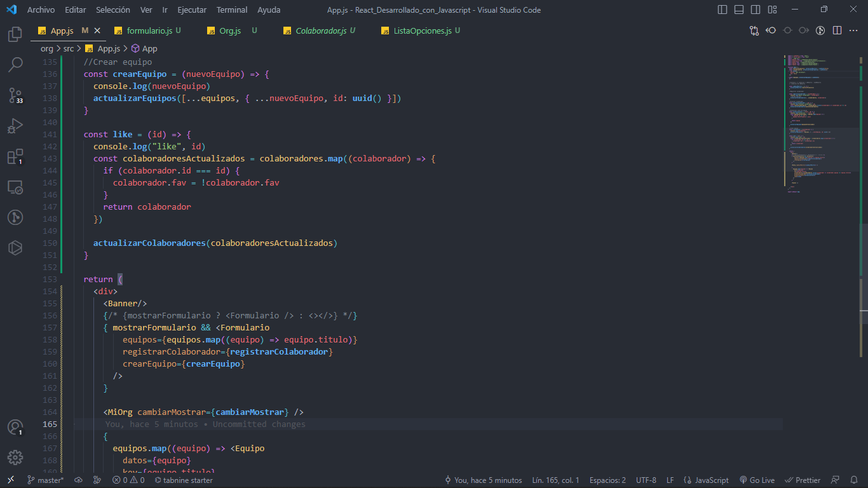Image resolution: width=868 pixels, height=488 pixels.
Task: Open the Remote Explorer view
Action: tap(15, 187)
